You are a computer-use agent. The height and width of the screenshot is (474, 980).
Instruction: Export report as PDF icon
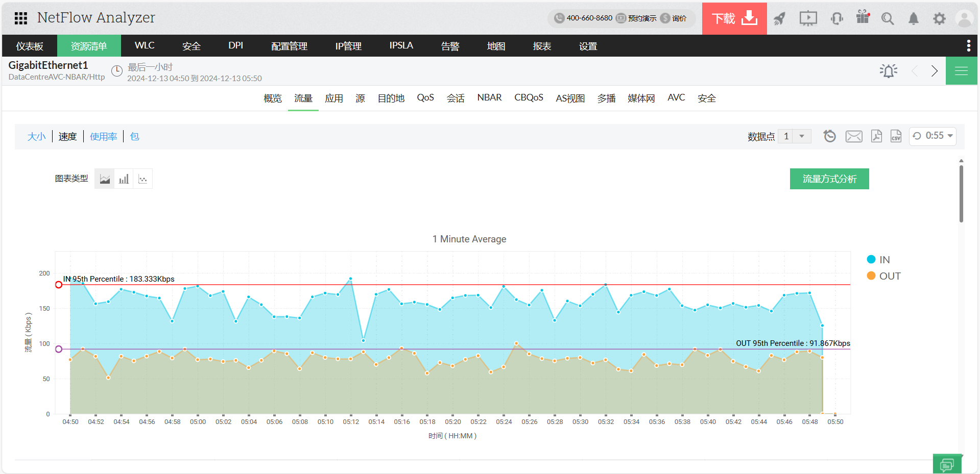(876, 136)
